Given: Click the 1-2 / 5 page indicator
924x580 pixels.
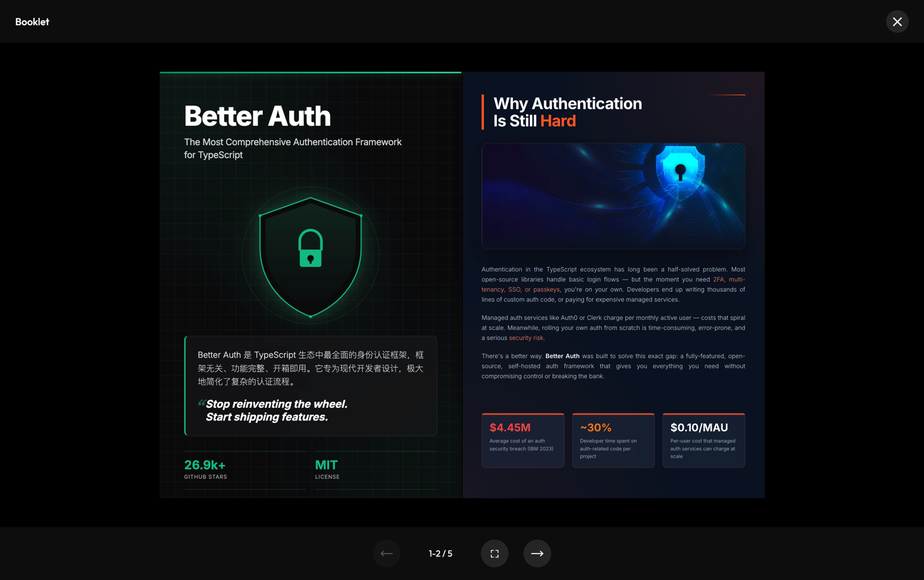Looking at the screenshot, I should coord(441,553).
